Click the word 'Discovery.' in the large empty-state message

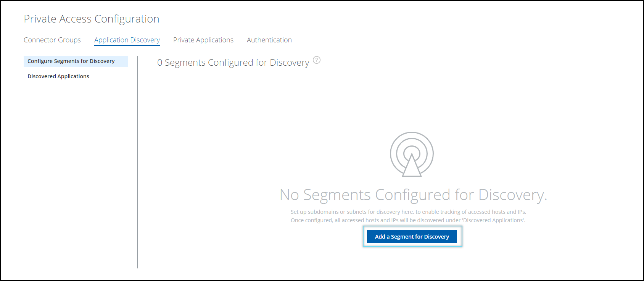(x=513, y=195)
